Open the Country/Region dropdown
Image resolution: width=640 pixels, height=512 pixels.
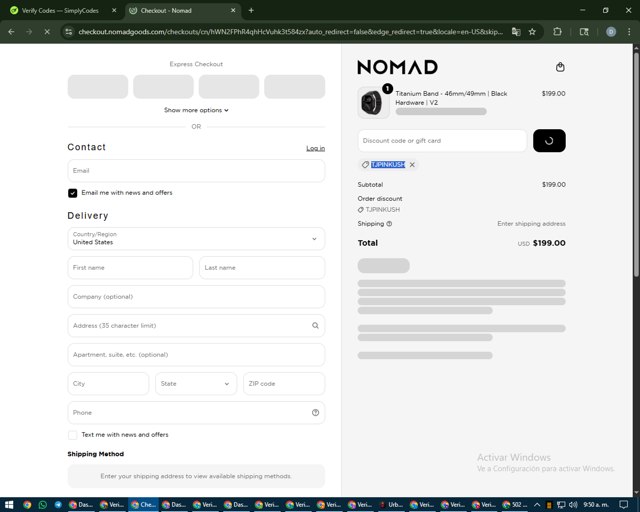coord(196,238)
